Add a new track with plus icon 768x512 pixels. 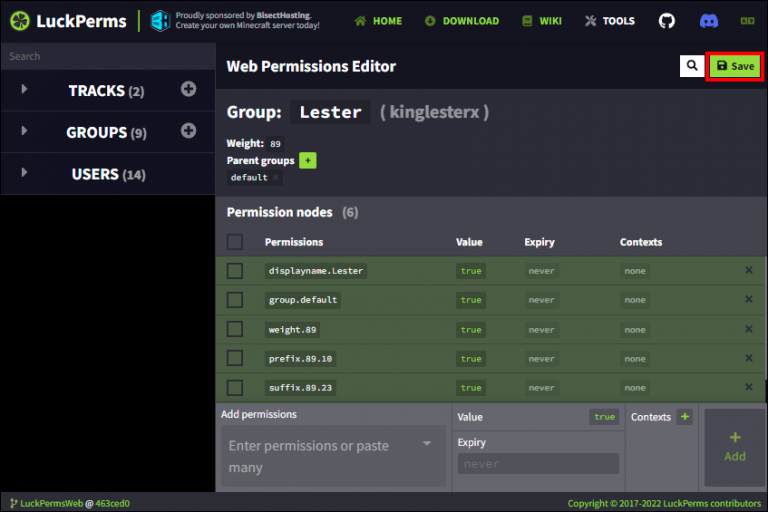[188, 90]
